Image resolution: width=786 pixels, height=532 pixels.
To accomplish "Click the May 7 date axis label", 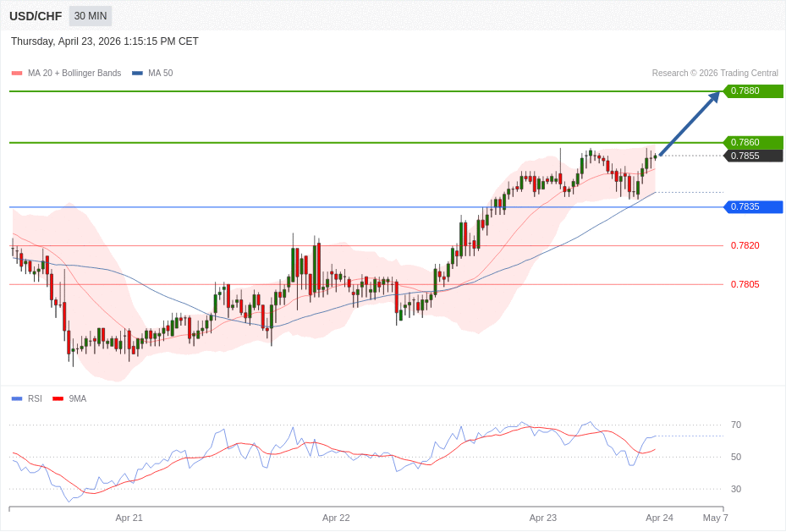I will (x=715, y=518).
